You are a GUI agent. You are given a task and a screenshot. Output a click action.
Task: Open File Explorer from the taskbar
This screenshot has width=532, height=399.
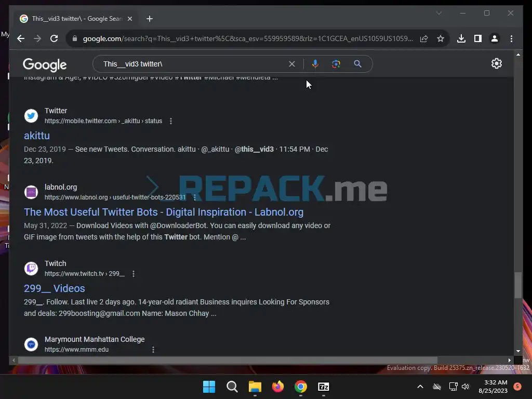click(255, 387)
